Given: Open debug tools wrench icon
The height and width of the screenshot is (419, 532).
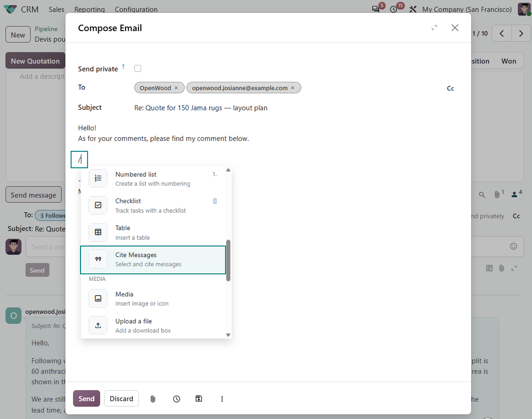Looking at the screenshot, I should click(x=413, y=9).
